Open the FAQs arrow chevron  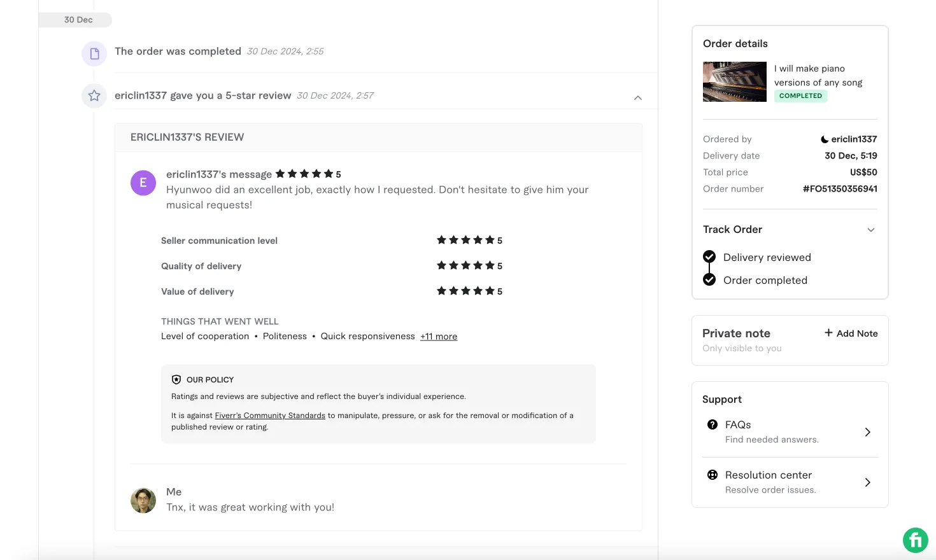click(x=867, y=432)
